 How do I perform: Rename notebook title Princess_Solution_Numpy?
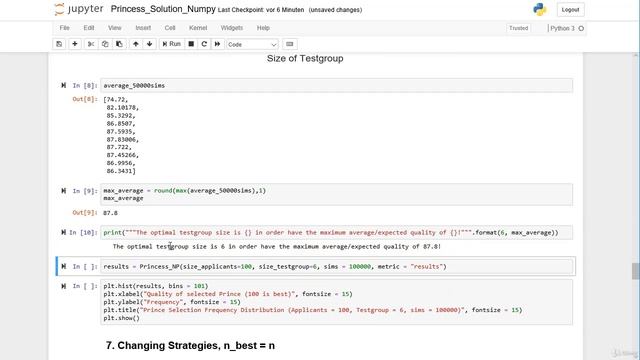[163, 9]
